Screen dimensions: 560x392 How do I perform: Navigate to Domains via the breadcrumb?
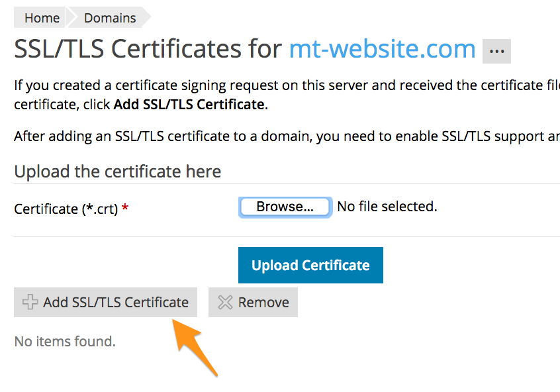(109, 17)
